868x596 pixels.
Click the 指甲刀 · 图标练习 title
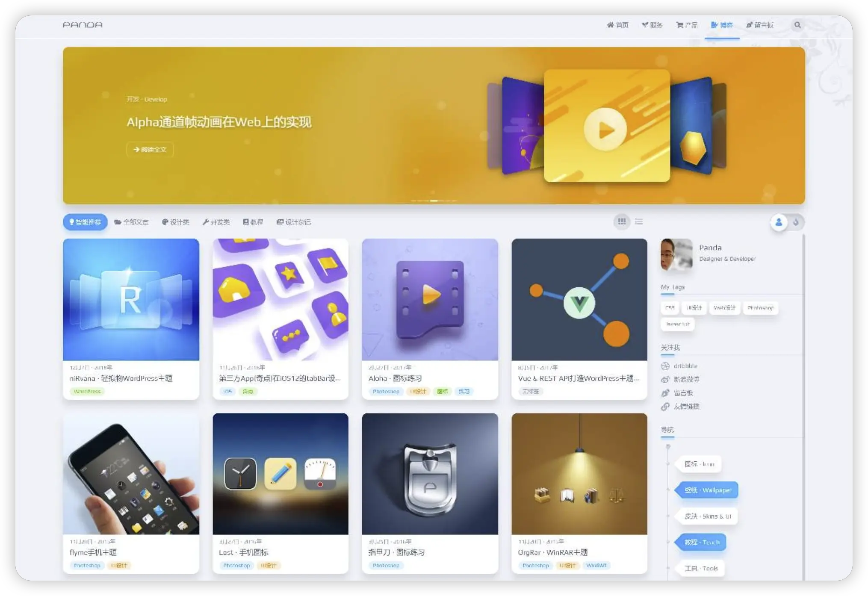[396, 552]
